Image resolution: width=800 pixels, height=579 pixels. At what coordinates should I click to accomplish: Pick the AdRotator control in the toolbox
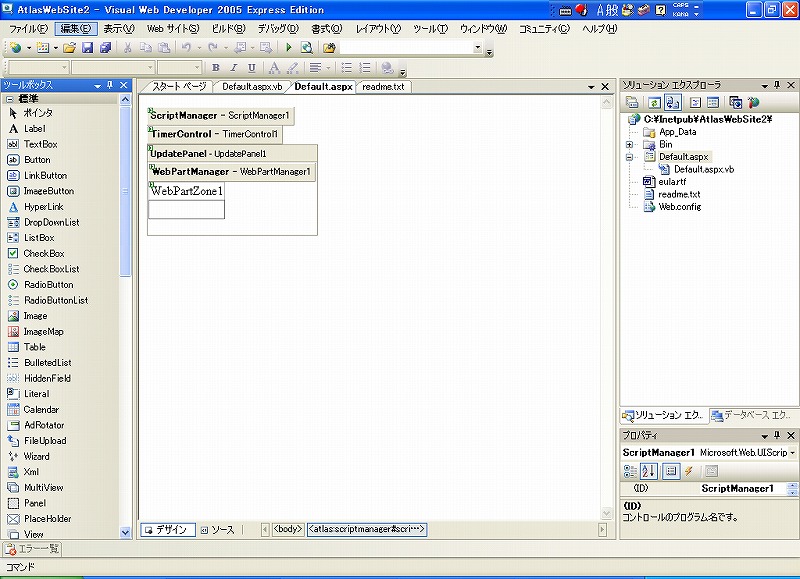pyautogui.click(x=36, y=425)
